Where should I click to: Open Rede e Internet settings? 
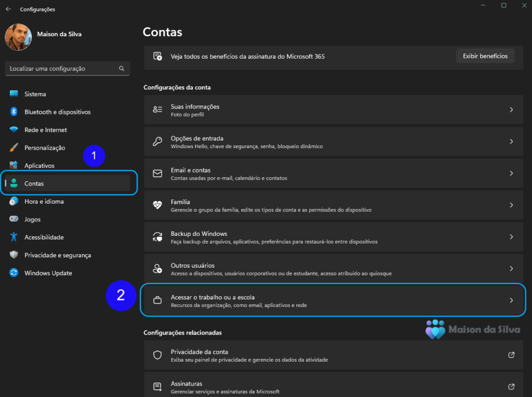pos(46,130)
